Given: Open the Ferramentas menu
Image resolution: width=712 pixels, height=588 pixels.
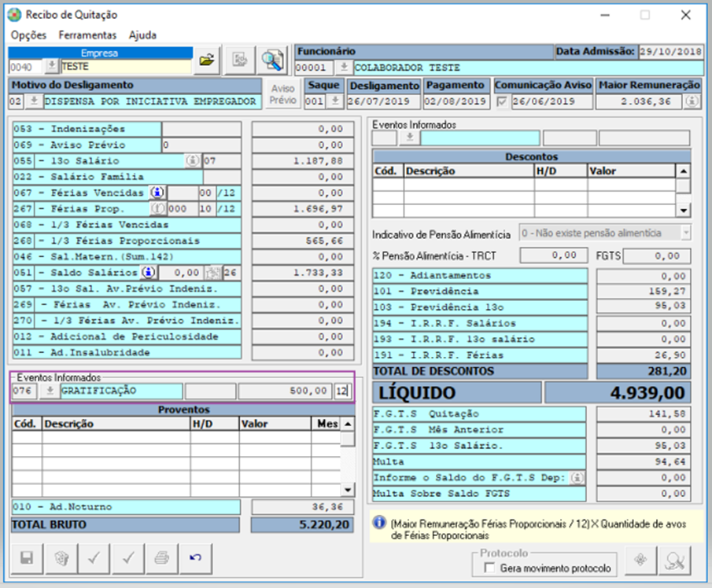Looking at the screenshot, I should click(x=87, y=35).
